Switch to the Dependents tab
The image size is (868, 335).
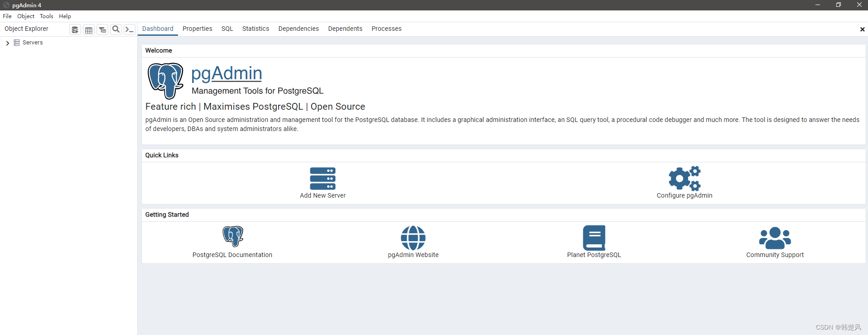[x=345, y=29]
